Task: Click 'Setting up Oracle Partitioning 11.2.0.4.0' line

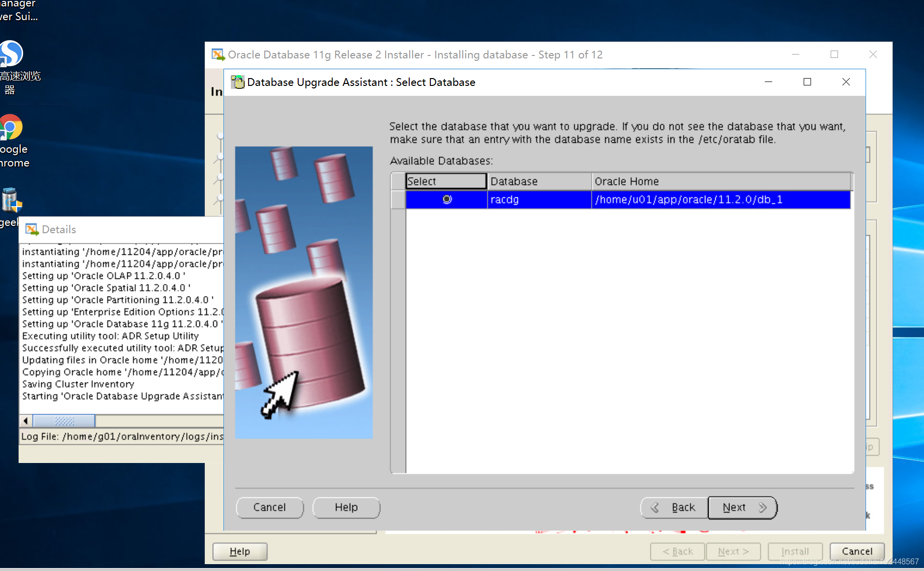Action: coord(118,300)
